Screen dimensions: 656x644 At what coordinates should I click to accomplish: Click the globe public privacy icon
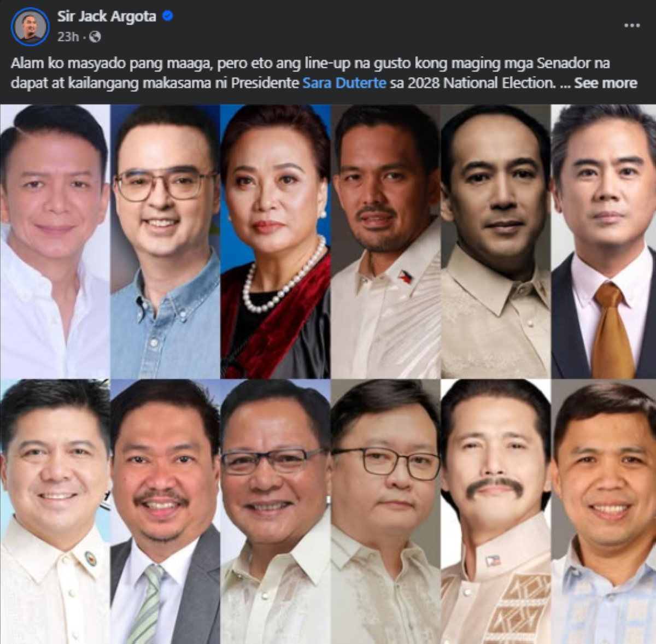pos(95,37)
